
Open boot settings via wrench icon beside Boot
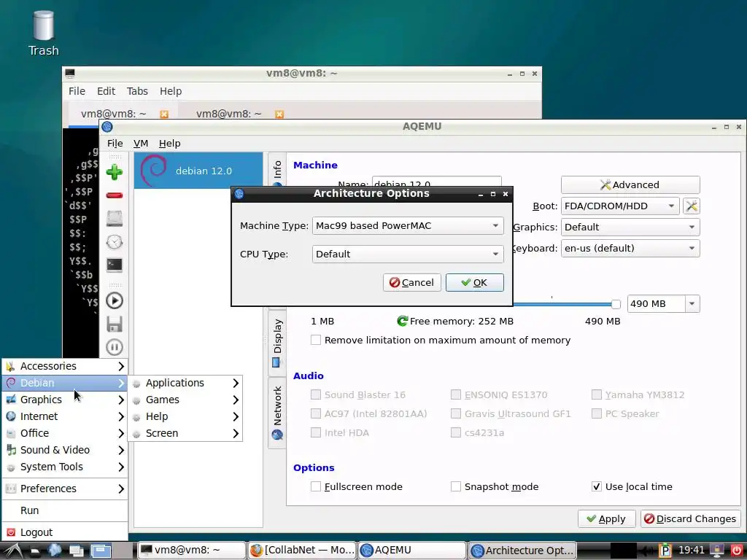(692, 206)
